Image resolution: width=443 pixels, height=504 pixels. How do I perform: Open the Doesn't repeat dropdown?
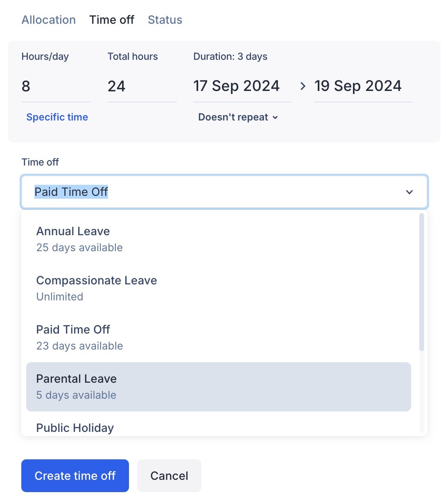tap(238, 117)
